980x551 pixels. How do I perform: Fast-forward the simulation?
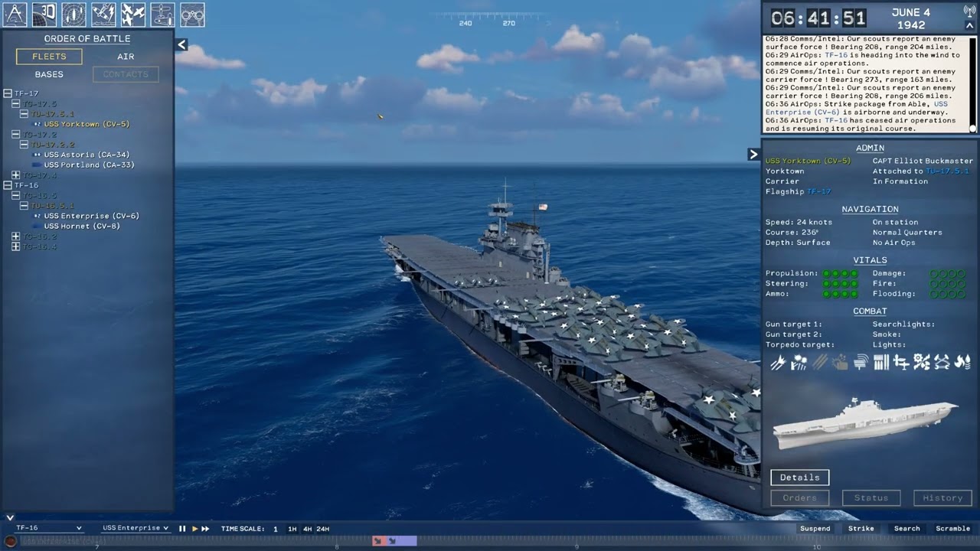205,529
